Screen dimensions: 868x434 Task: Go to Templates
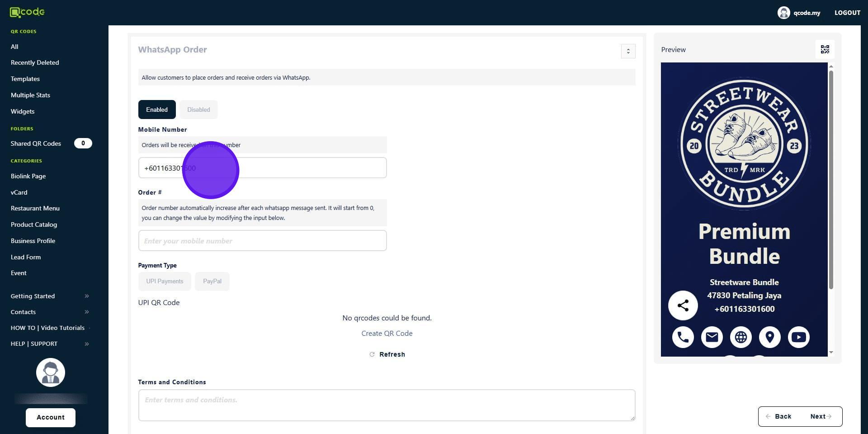point(25,79)
